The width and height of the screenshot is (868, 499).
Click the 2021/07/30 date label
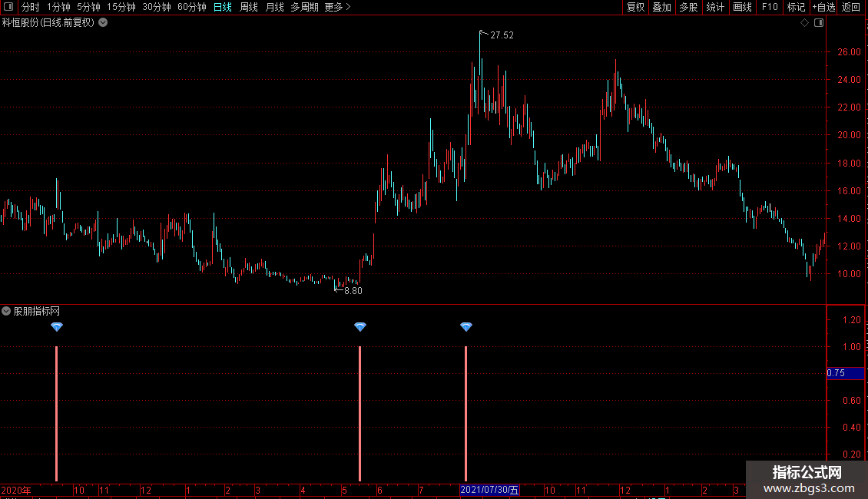489,490
